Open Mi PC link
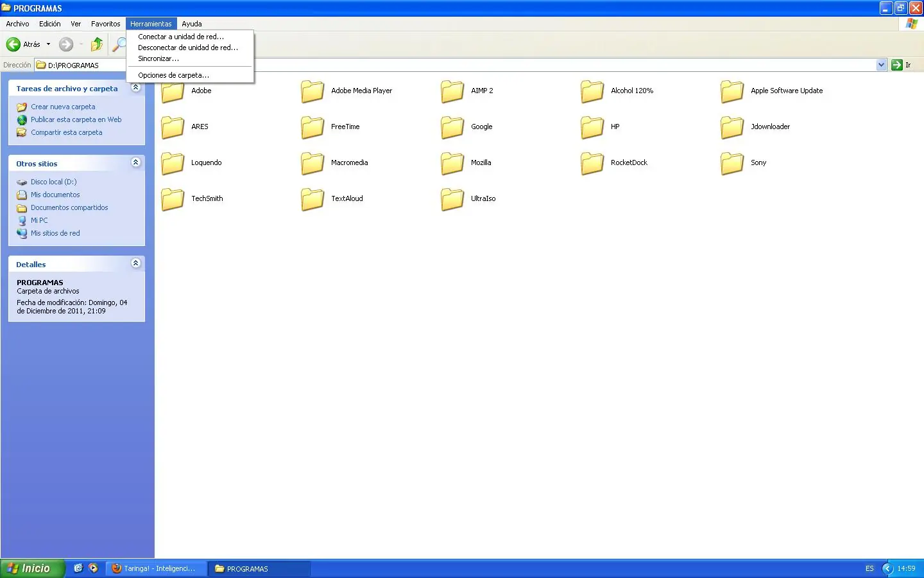The image size is (924, 578). pyautogui.click(x=39, y=220)
